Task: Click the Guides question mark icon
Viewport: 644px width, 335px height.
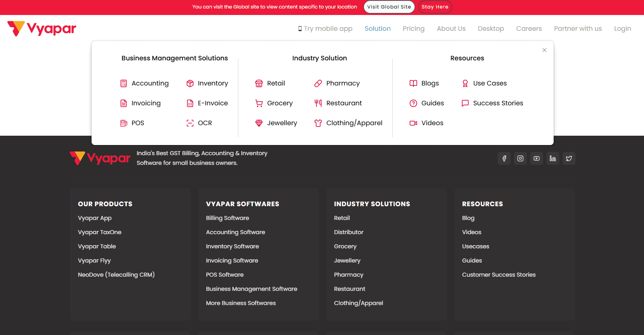Action: (x=413, y=103)
